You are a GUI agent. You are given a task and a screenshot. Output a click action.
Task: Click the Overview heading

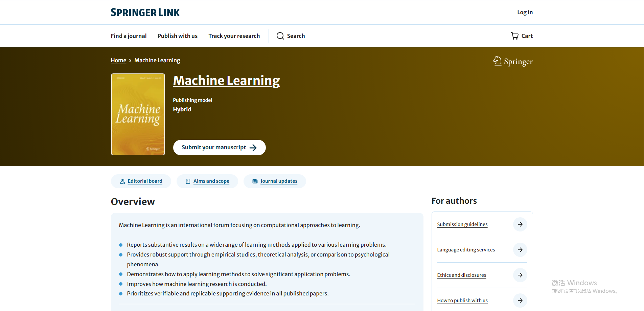(x=133, y=202)
